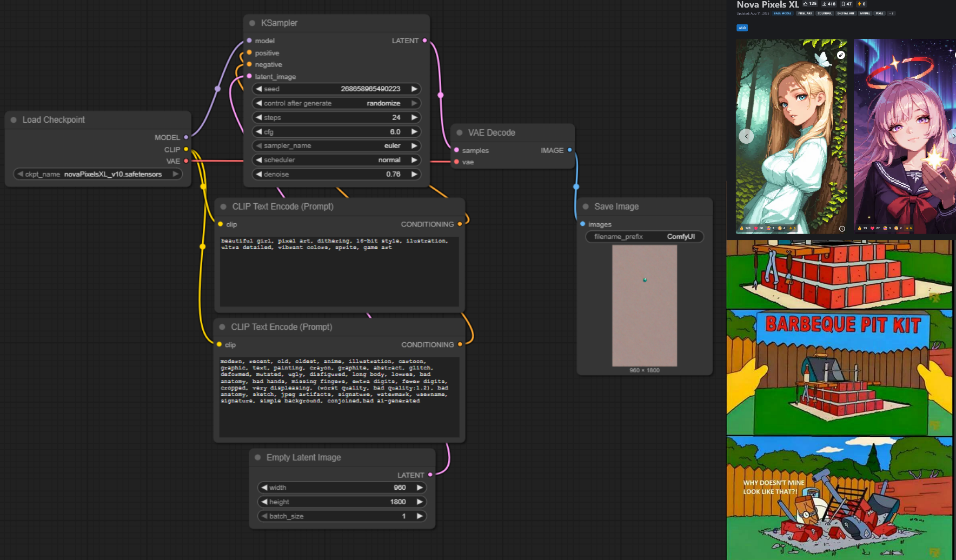956x560 pixels.
Task: Click Save Image images input socket
Action: click(582, 224)
